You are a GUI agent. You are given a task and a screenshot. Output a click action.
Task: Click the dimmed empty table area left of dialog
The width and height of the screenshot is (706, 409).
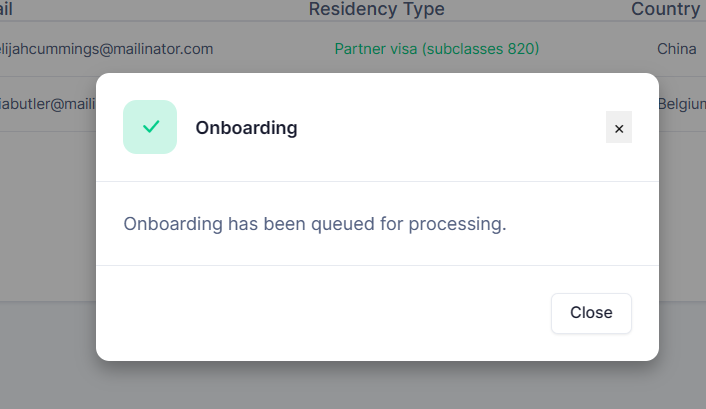click(x=48, y=216)
